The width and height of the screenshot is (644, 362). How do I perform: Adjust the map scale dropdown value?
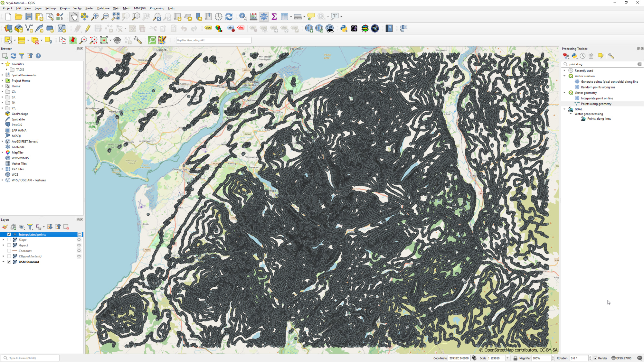508,358
